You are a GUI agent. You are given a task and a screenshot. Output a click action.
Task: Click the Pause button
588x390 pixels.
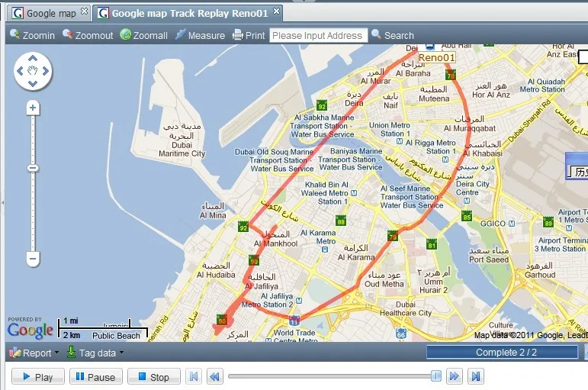(x=95, y=377)
